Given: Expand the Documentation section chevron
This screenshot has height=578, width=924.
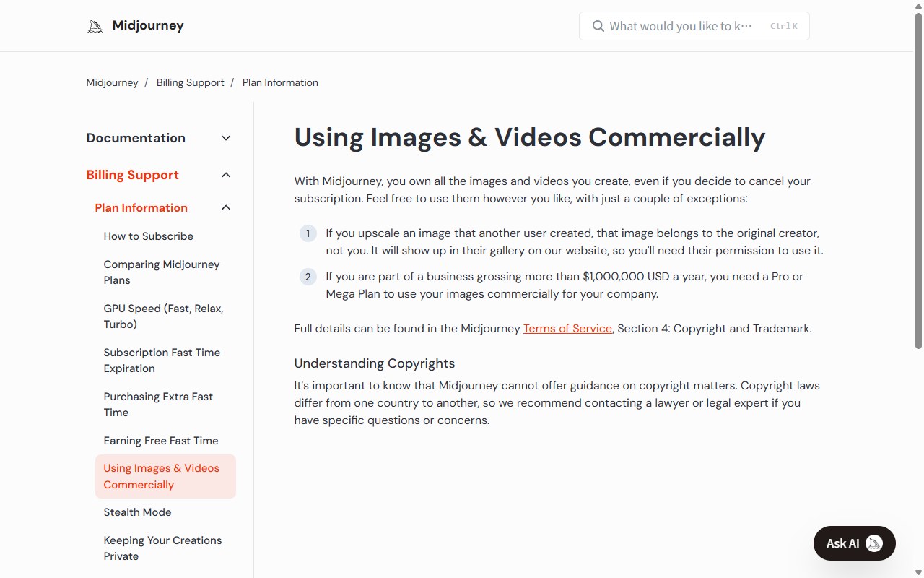Looking at the screenshot, I should pos(226,138).
